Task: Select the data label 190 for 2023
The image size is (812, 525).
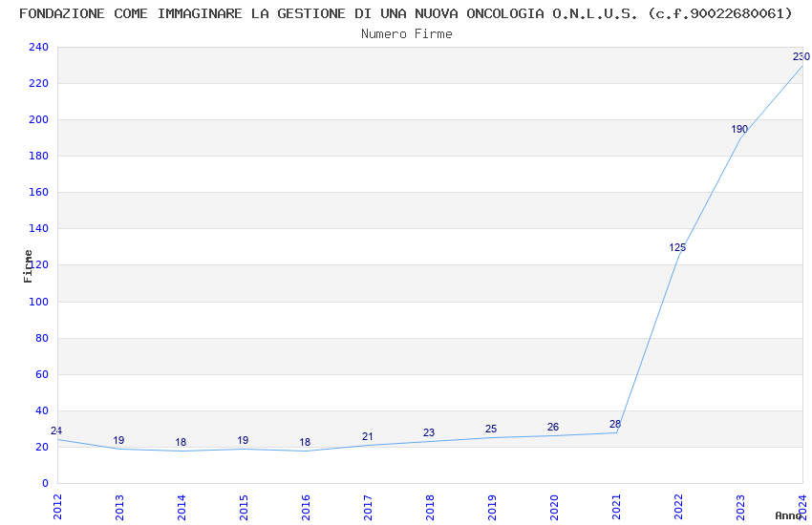Action: [739, 129]
